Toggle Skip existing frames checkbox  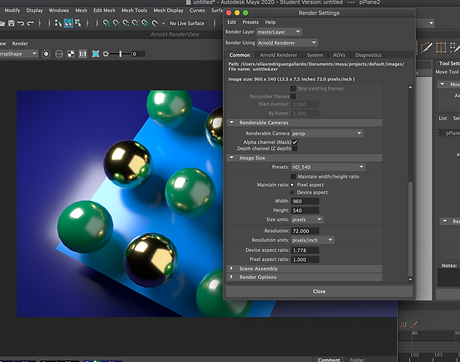[293, 88]
